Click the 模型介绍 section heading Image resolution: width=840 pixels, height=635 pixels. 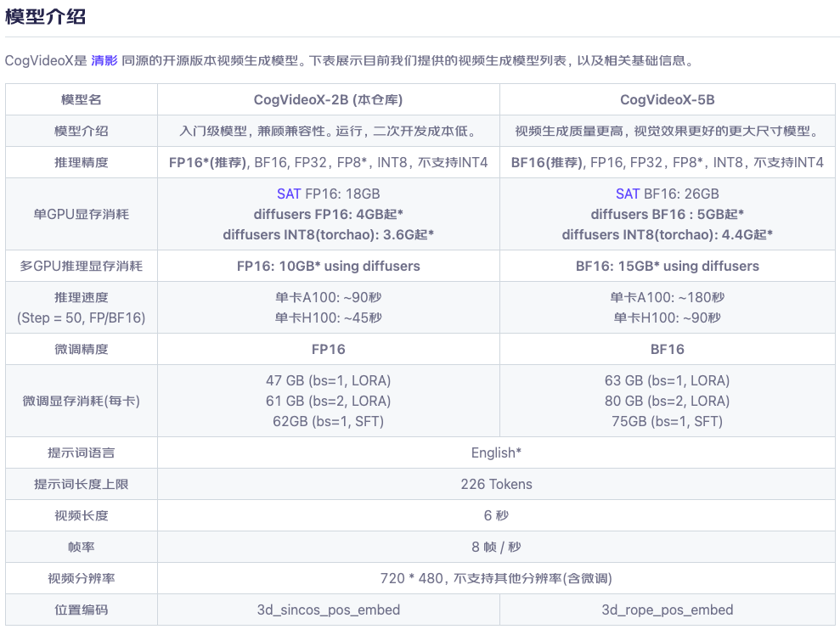(46, 17)
